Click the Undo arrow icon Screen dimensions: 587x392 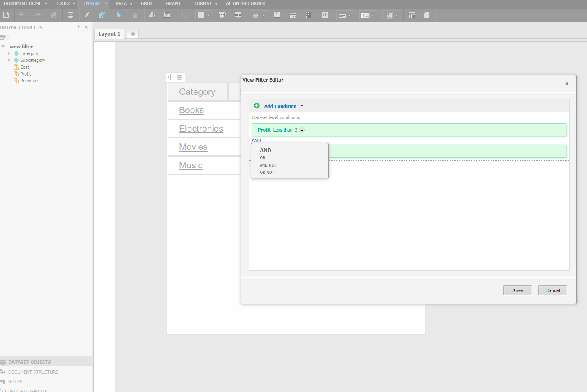pyautogui.click(x=22, y=15)
